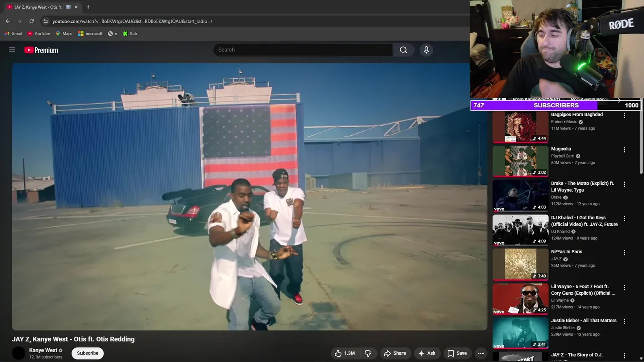Open Lil Wayne 6 Foot 7 Foot thumbnail
The width and height of the screenshot is (644, 362).
[520, 299]
